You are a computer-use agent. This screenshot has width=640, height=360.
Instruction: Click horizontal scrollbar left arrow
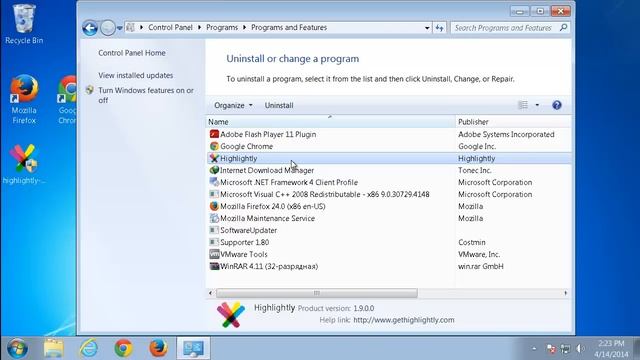pos(211,293)
